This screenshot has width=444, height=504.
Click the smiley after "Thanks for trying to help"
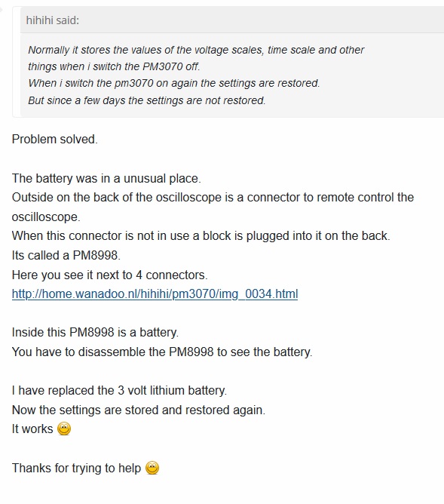152,468
